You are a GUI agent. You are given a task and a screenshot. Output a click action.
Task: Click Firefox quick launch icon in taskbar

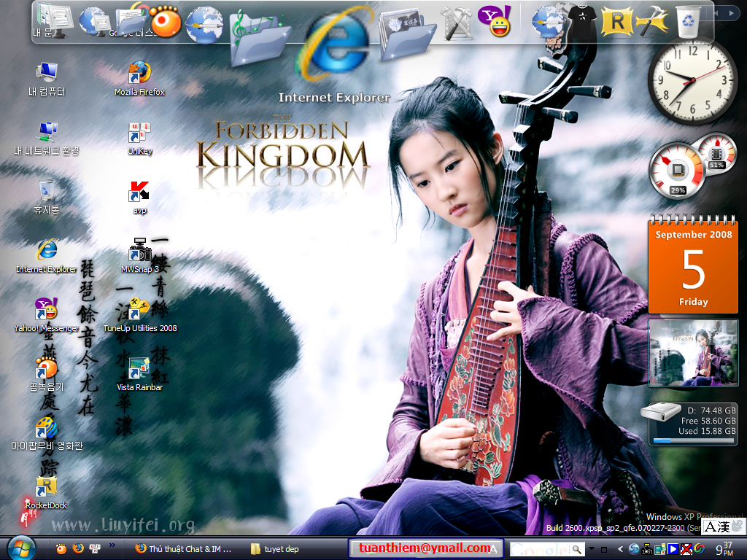tap(78, 548)
